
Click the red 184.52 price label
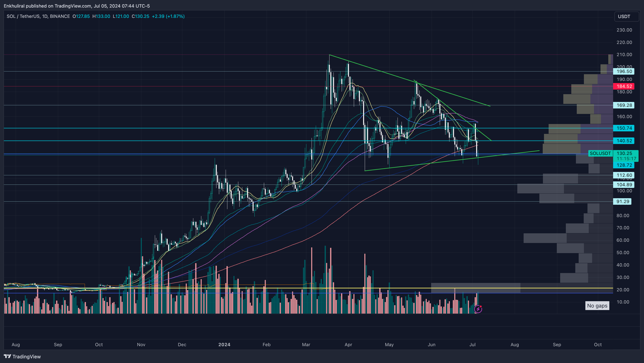pyautogui.click(x=624, y=86)
